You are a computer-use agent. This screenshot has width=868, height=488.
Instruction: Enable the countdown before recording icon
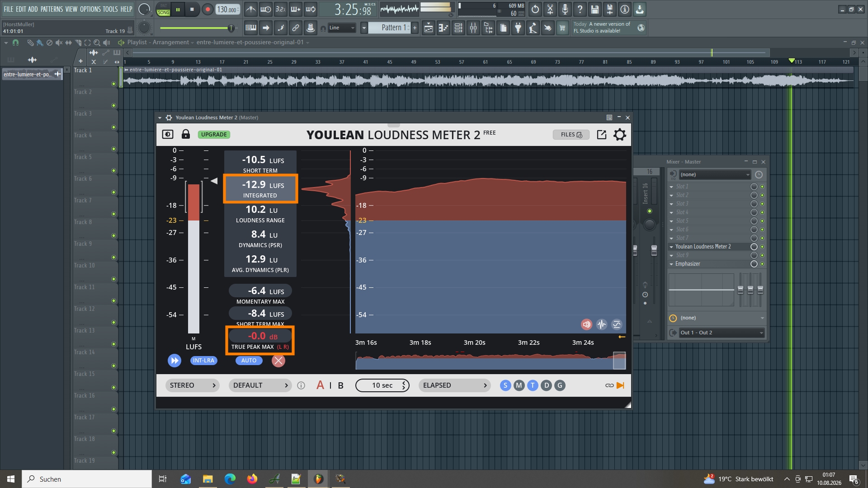tap(281, 9)
